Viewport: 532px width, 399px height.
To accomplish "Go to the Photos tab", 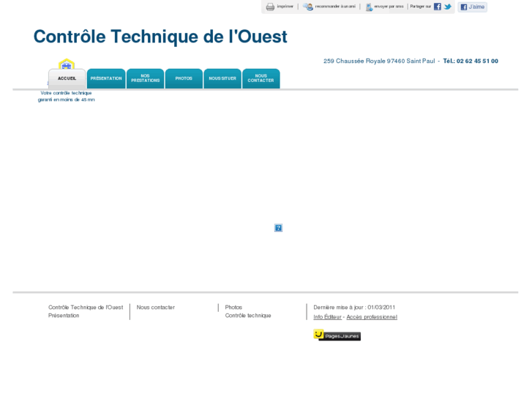I will [x=184, y=78].
